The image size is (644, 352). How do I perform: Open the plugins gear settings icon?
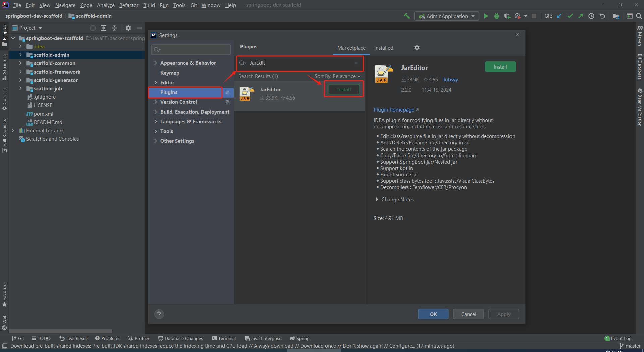point(417,48)
